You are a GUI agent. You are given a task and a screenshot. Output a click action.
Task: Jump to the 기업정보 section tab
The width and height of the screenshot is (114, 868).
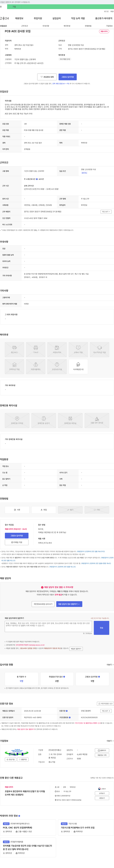tap(109, 26)
